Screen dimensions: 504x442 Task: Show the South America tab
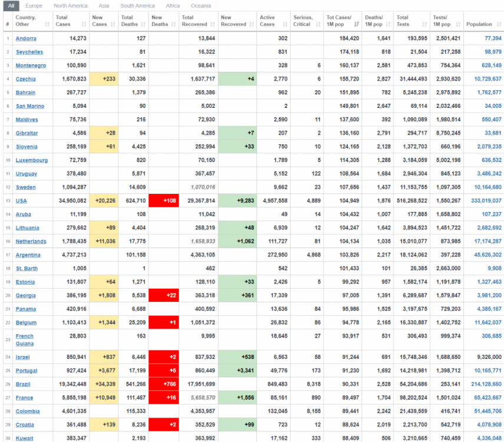coord(137,6)
